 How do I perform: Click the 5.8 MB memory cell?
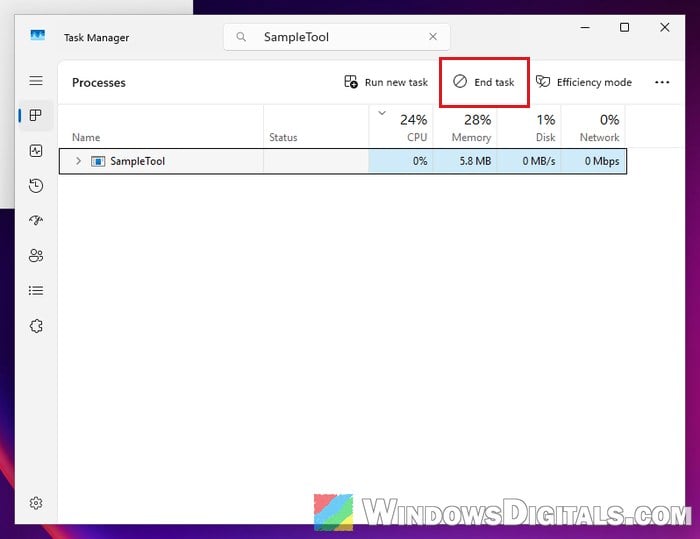tap(465, 161)
